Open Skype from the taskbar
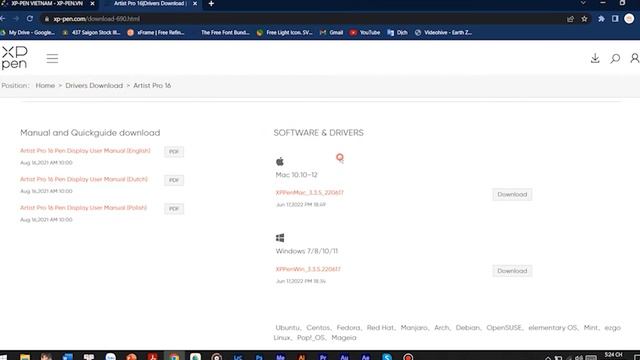The height and width of the screenshot is (360, 640). pyautogui.click(x=387, y=357)
